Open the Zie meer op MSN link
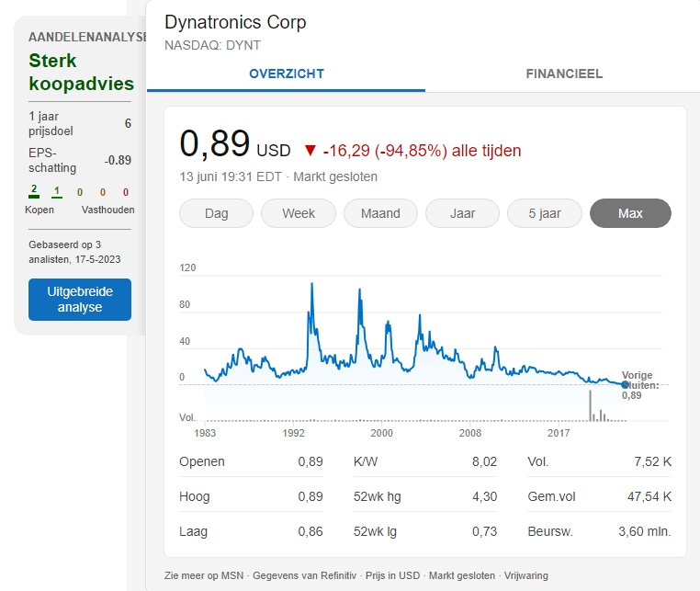 pos(205,575)
